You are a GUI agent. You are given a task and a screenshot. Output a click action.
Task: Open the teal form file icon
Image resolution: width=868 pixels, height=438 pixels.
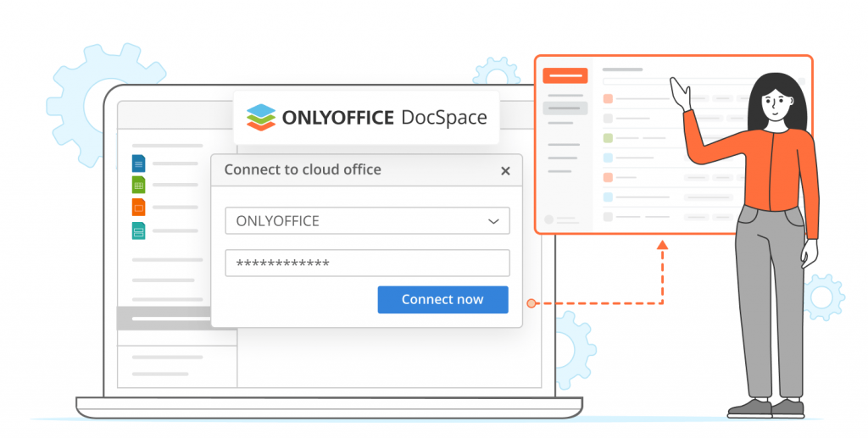138,230
